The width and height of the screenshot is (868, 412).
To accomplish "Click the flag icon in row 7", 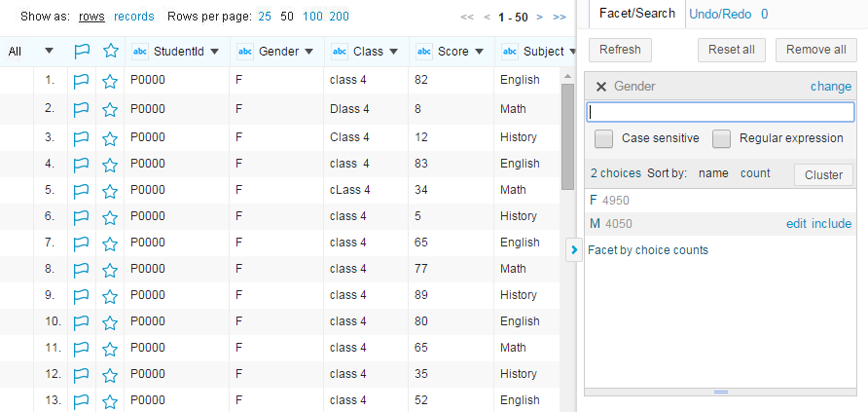I will coord(81,243).
